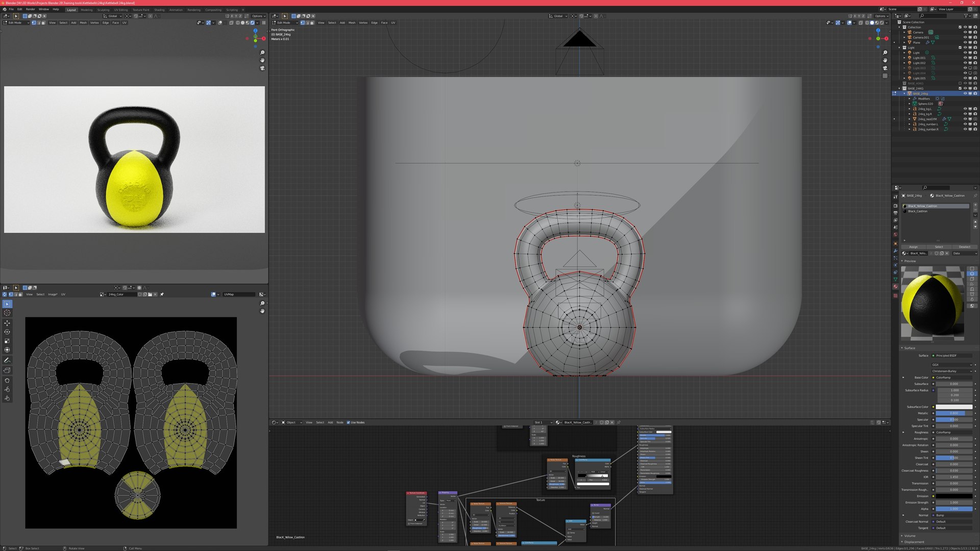The width and height of the screenshot is (980, 551).
Task: Hide Light.005 in viewport via eye icon
Action: [965, 78]
